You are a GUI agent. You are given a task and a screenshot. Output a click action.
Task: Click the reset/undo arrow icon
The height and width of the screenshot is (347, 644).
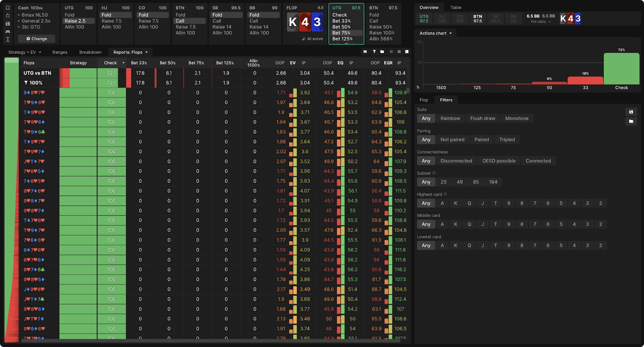click(8, 16)
